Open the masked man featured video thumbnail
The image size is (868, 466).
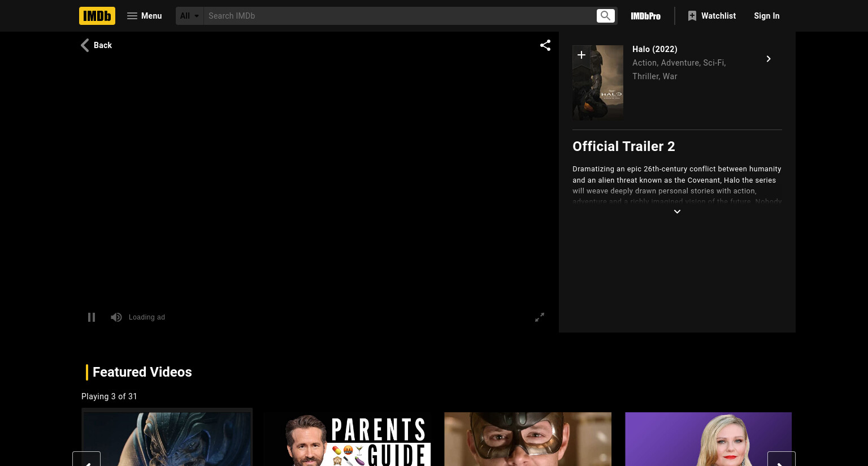(528, 439)
